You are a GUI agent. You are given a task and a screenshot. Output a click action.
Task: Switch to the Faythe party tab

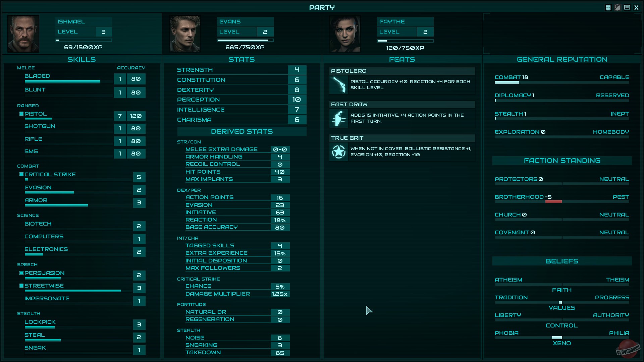pos(402,34)
